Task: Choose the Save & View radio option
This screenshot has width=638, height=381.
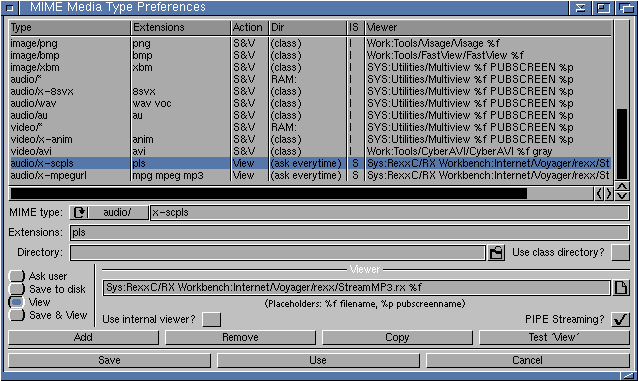Action: [17, 315]
